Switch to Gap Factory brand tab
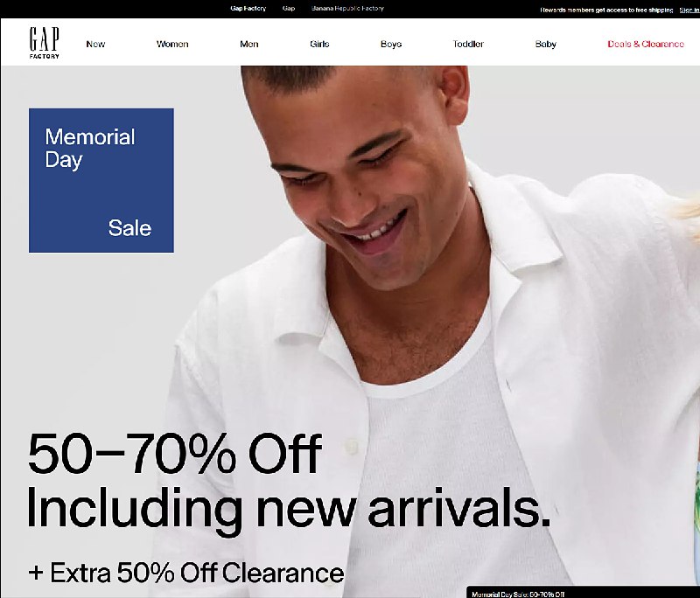This screenshot has height=598, width=700. 248,9
